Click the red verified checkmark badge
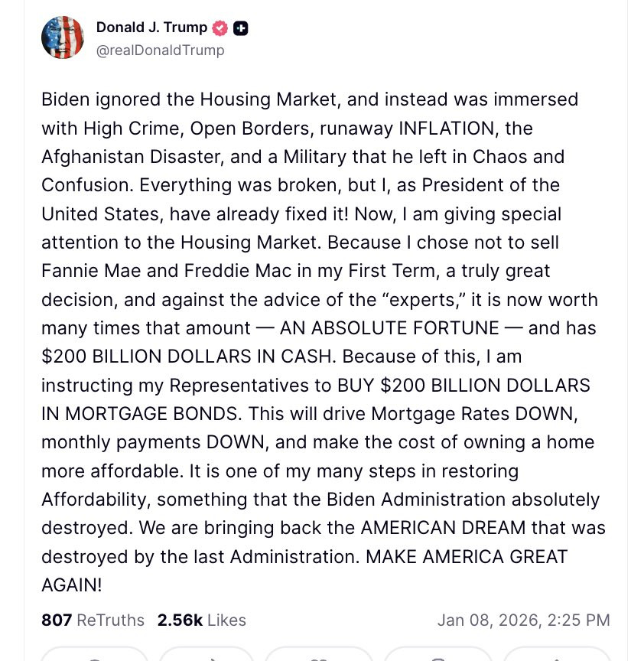644x661 pixels. (220, 28)
